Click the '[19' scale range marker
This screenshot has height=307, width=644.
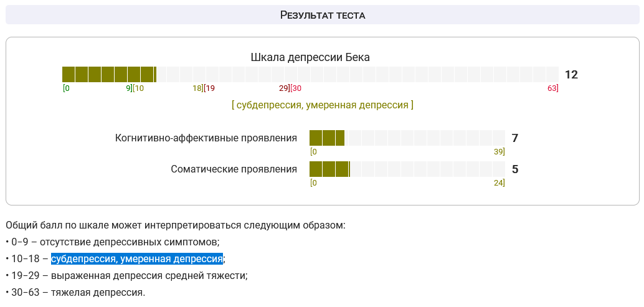click(x=209, y=88)
